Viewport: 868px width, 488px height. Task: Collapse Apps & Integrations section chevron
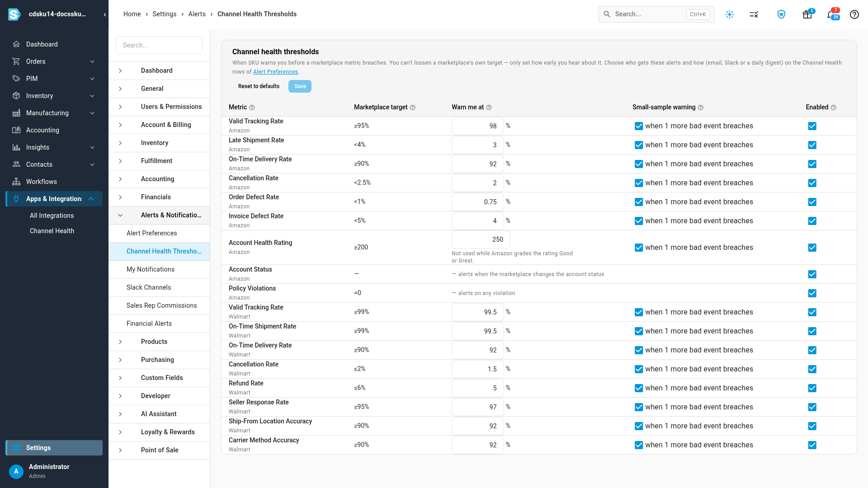pos(91,199)
